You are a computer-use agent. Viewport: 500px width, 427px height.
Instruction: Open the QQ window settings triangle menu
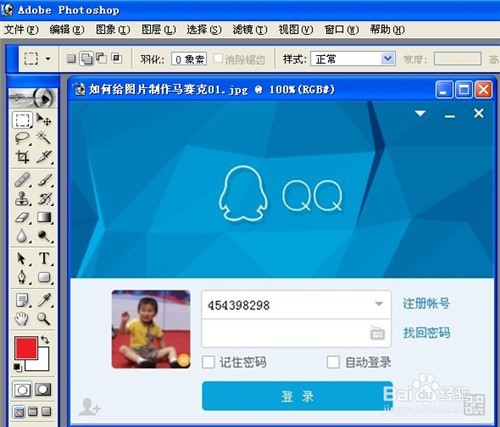point(420,114)
